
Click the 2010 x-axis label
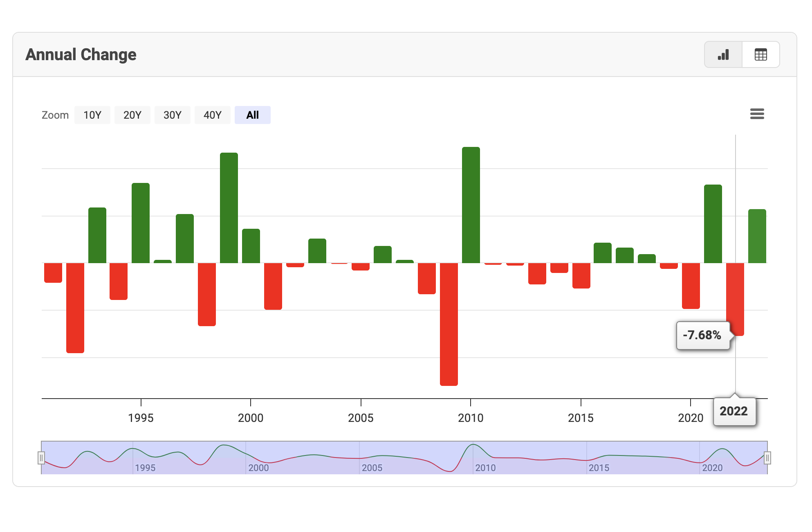471,418
